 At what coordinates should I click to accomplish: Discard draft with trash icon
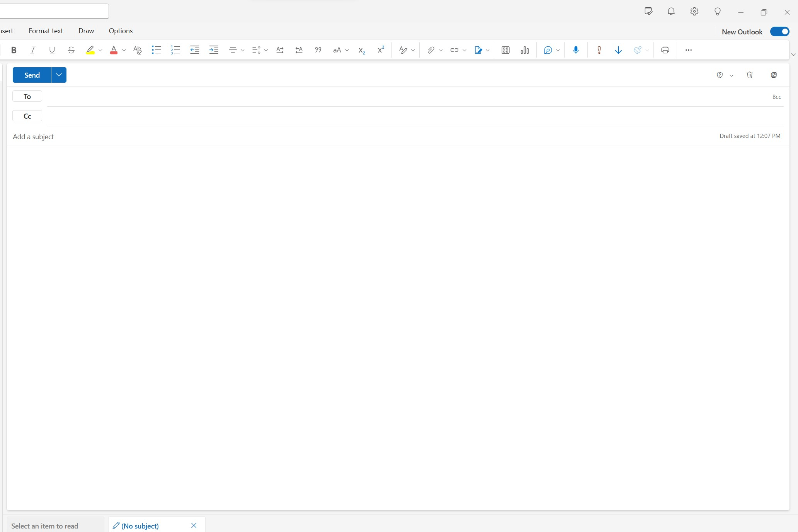750,75
